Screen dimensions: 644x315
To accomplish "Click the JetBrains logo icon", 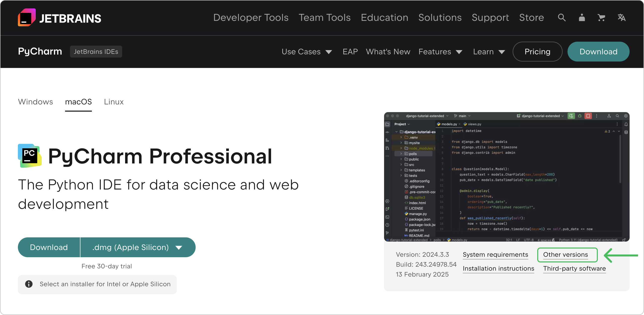I will pos(27,17).
